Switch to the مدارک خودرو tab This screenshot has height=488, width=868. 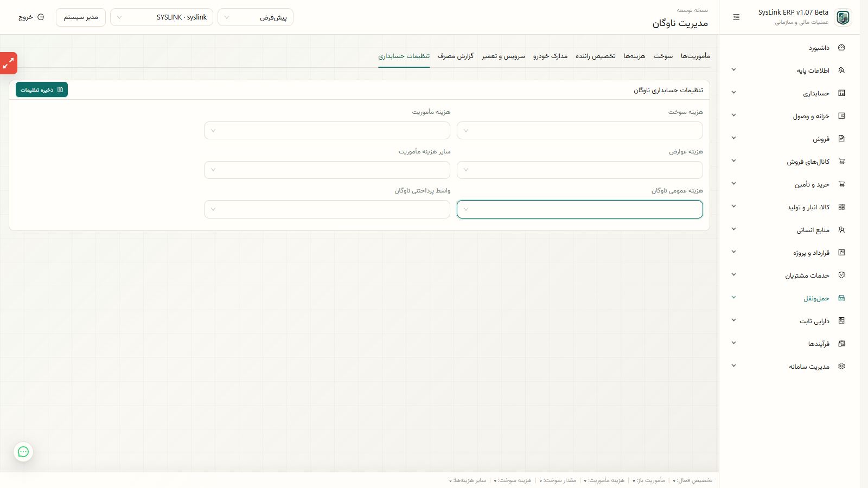(550, 56)
